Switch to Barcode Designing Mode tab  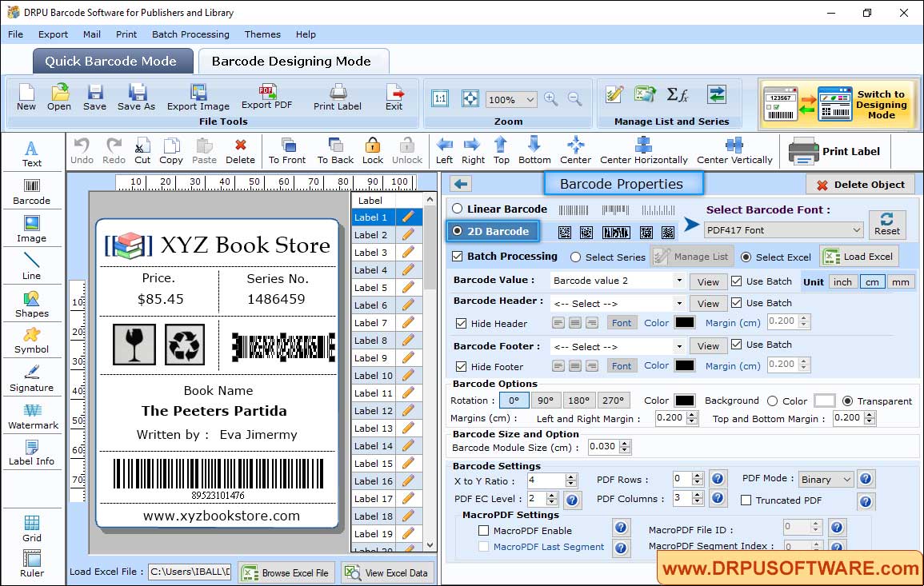pos(293,62)
